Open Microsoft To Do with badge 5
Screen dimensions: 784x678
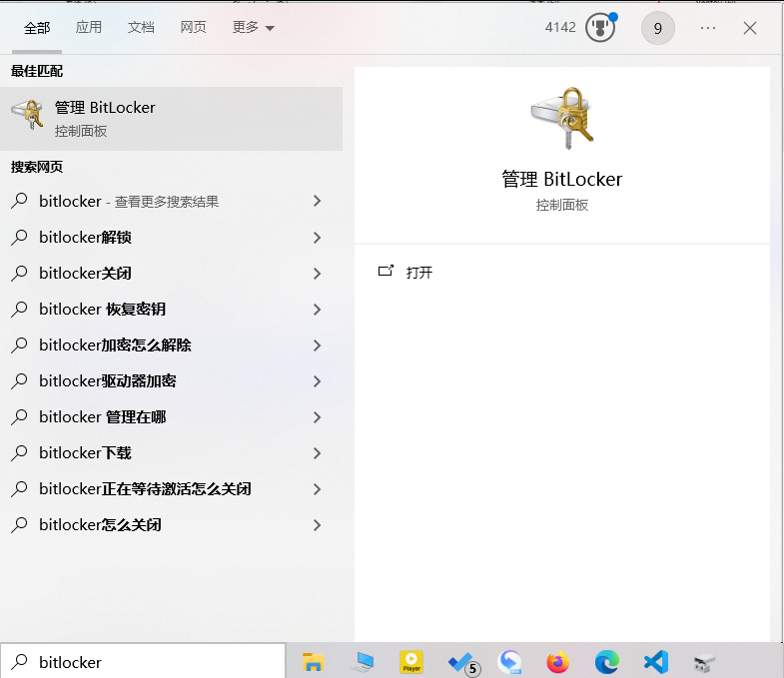coord(463,663)
